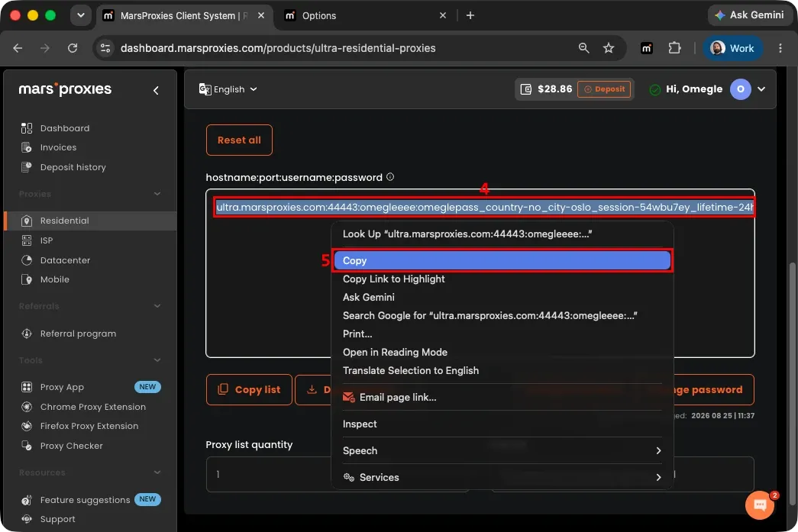Click the wallet balance $28.86
798x532 pixels.
click(546, 89)
